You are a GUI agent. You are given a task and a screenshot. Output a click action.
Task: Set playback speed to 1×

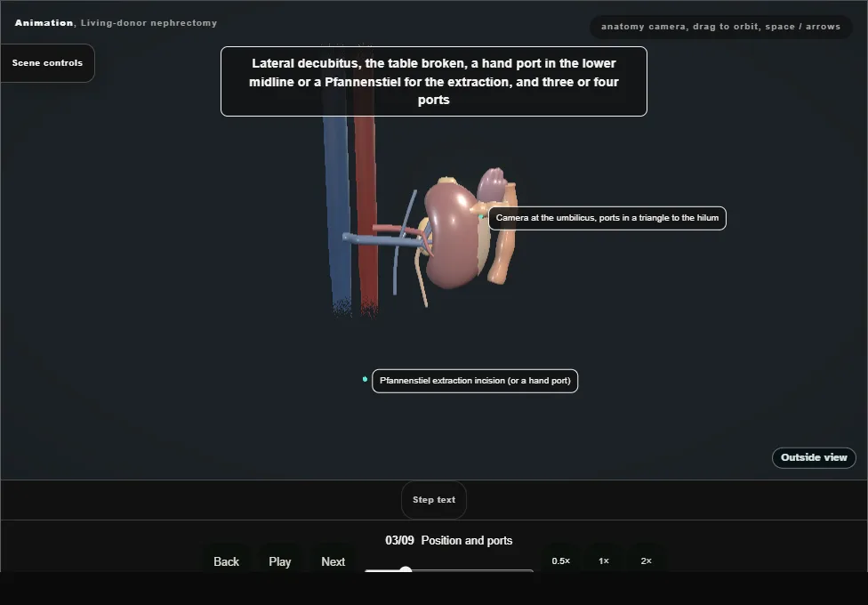(x=604, y=561)
